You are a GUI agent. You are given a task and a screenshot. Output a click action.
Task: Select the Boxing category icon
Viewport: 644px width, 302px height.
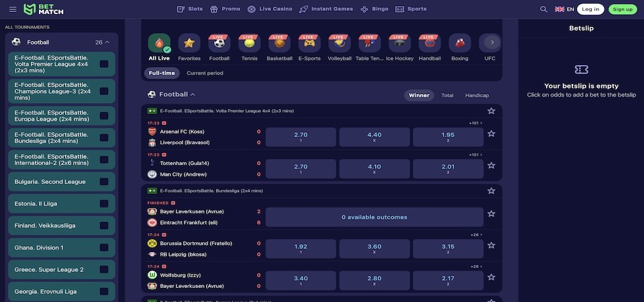tap(460, 43)
